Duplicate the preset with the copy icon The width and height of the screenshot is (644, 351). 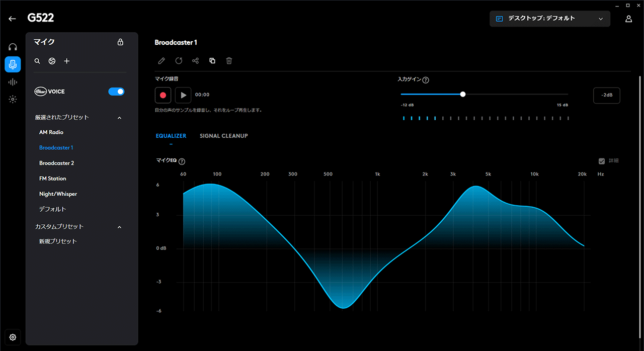[x=212, y=61]
